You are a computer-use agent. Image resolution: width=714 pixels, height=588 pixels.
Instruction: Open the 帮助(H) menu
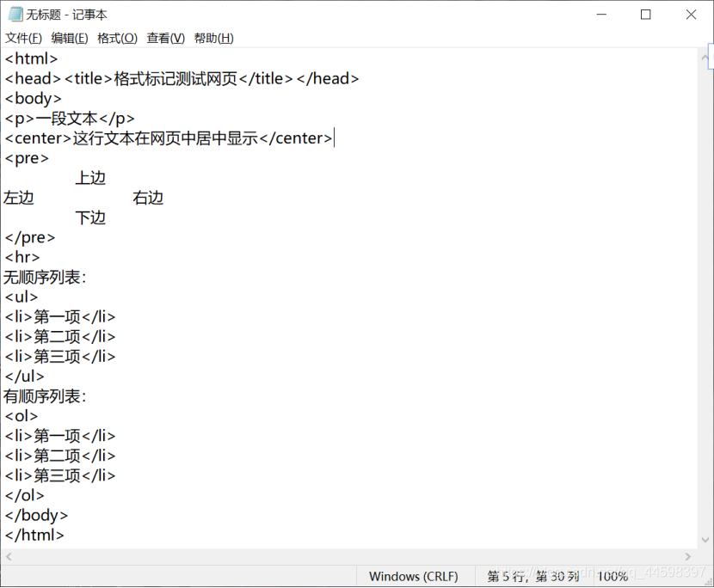[x=212, y=38]
